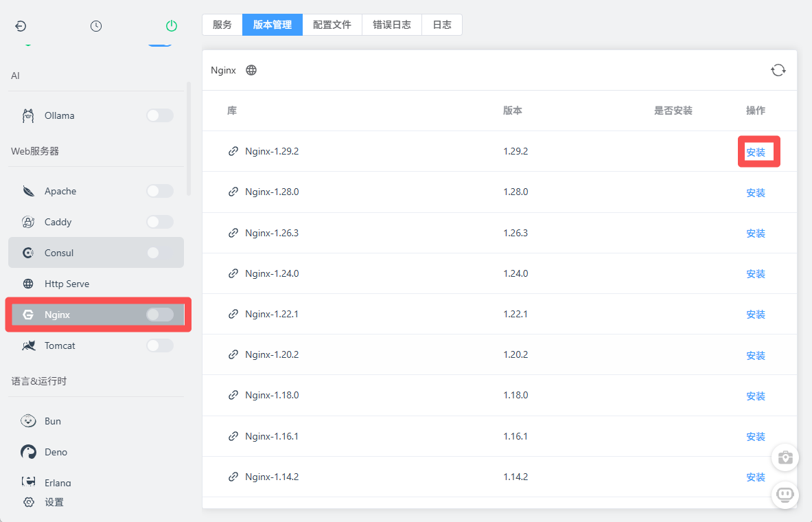Toggle the Nginx service switch

click(x=159, y=314)
